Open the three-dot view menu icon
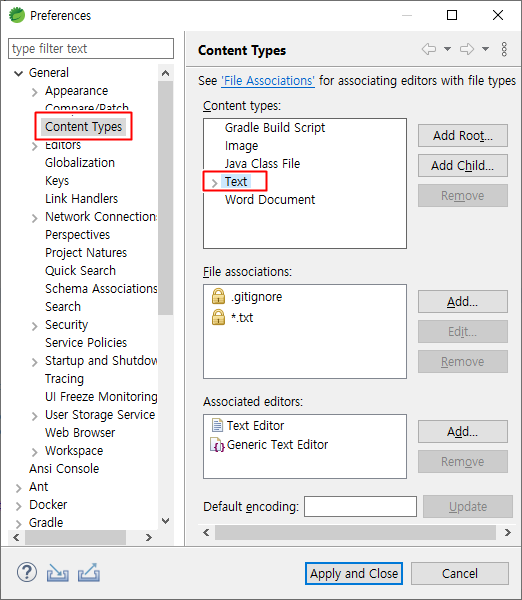The height and width of the screenshot is (600, 522). 504,49
